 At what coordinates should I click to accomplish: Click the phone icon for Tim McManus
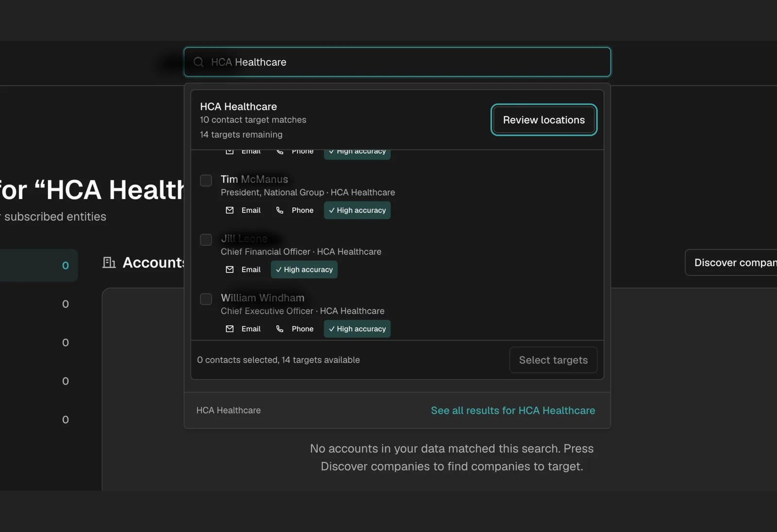coord(280,210)
